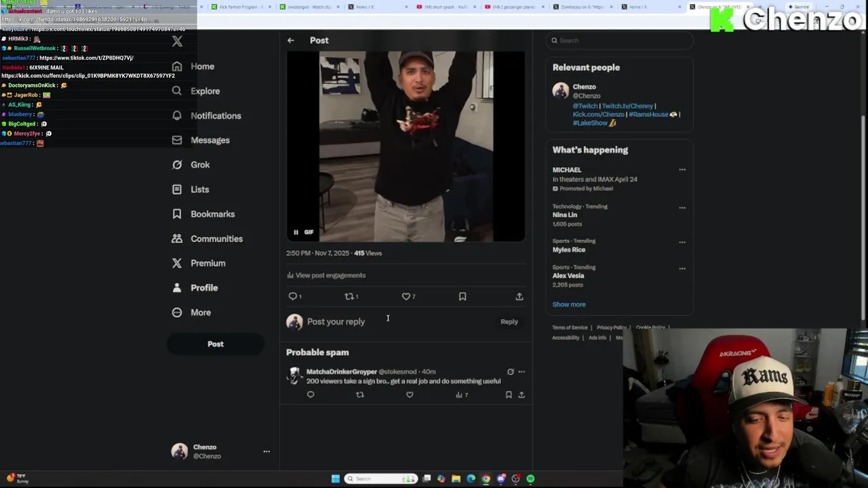The height and width of the screenshot is (488, 868).
Task: Click the 415 Views count
Action: pos(368,253)
